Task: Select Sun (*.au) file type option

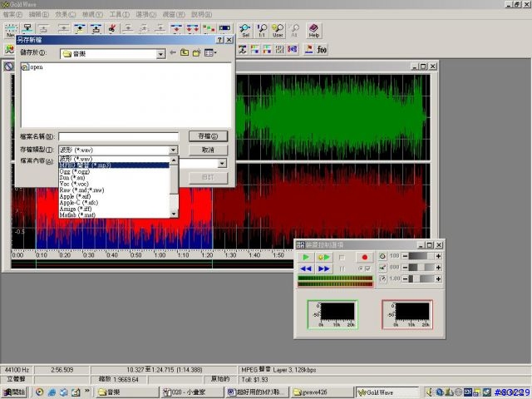Action: tap(114, 178)
